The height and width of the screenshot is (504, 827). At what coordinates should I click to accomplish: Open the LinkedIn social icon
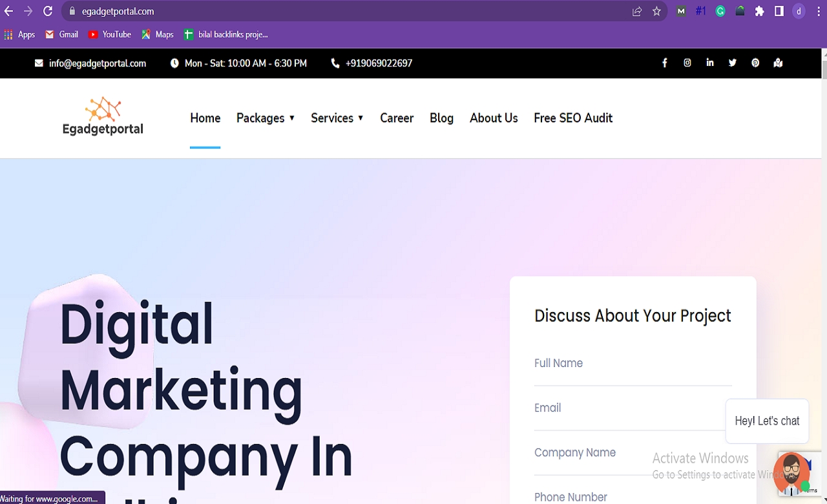(x=710, y=63)
